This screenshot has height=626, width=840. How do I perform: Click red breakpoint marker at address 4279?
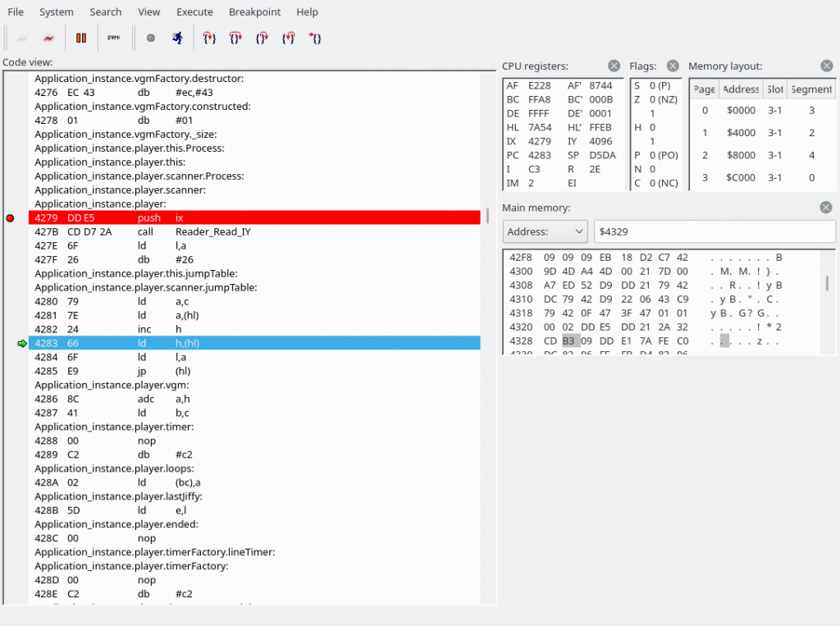(10, 218)
